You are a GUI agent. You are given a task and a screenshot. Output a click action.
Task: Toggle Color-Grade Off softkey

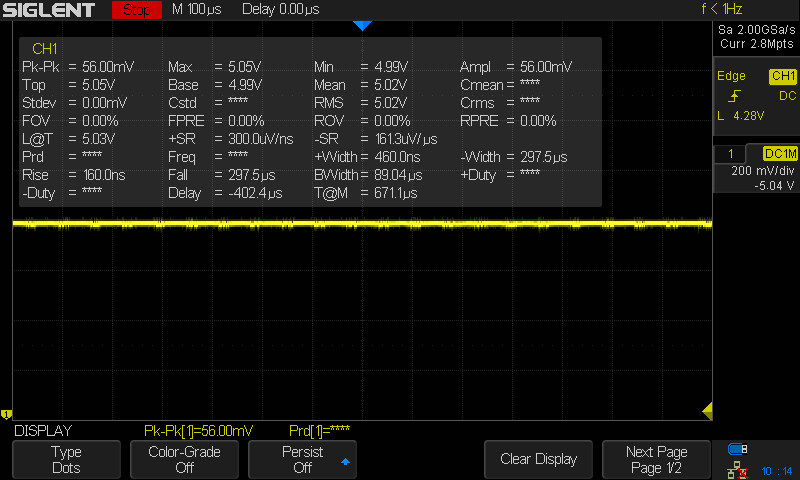tap(185, 459)
